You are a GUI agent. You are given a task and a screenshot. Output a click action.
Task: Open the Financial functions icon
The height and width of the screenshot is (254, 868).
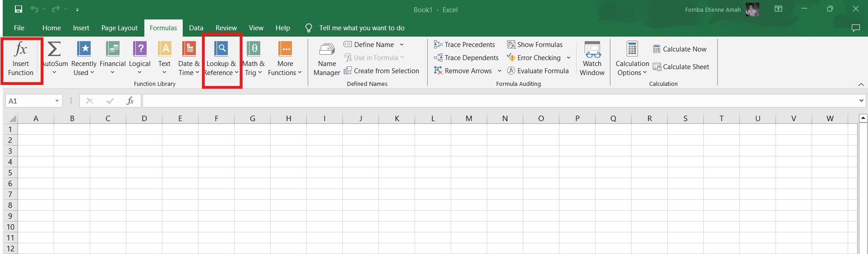(112, 49)
